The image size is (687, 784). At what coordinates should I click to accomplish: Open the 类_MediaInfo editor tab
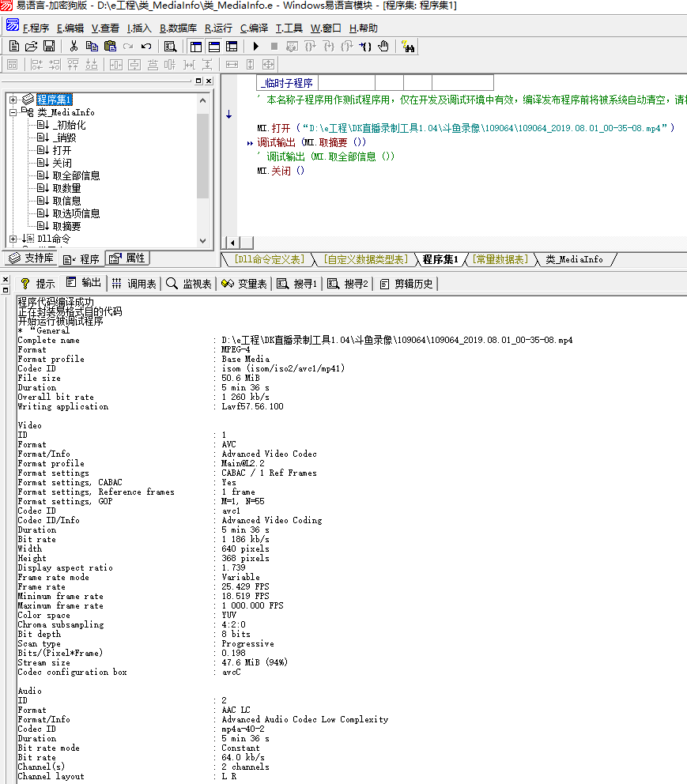(x=574, y=259)
